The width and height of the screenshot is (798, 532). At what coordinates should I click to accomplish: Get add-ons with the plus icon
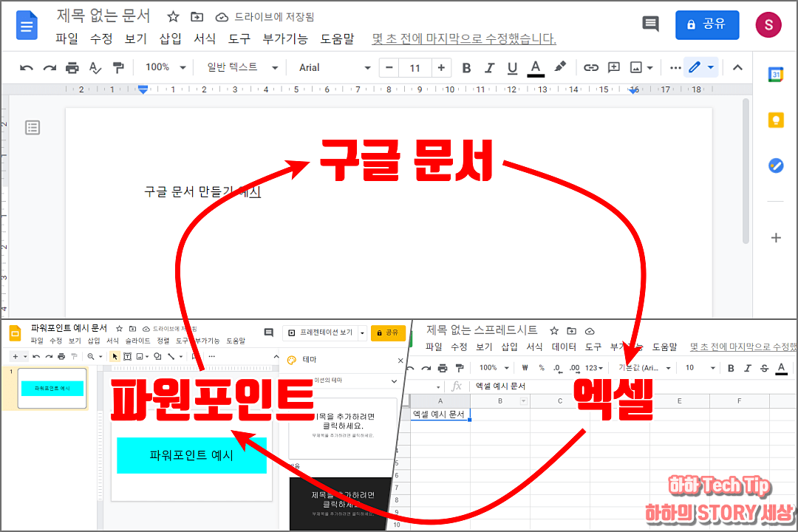coord(776,238)
